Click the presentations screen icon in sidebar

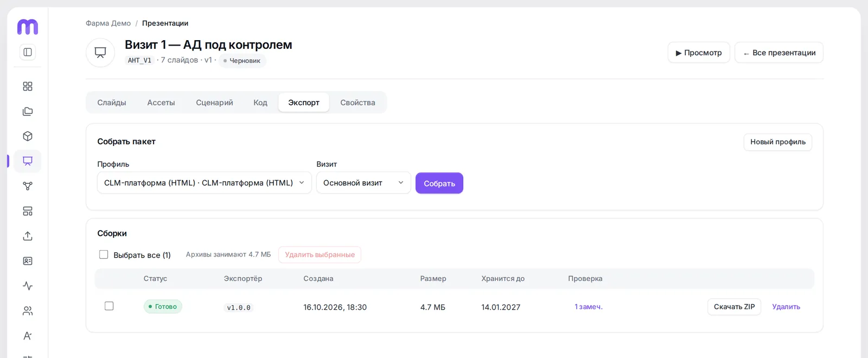click(x=28, y=161)
